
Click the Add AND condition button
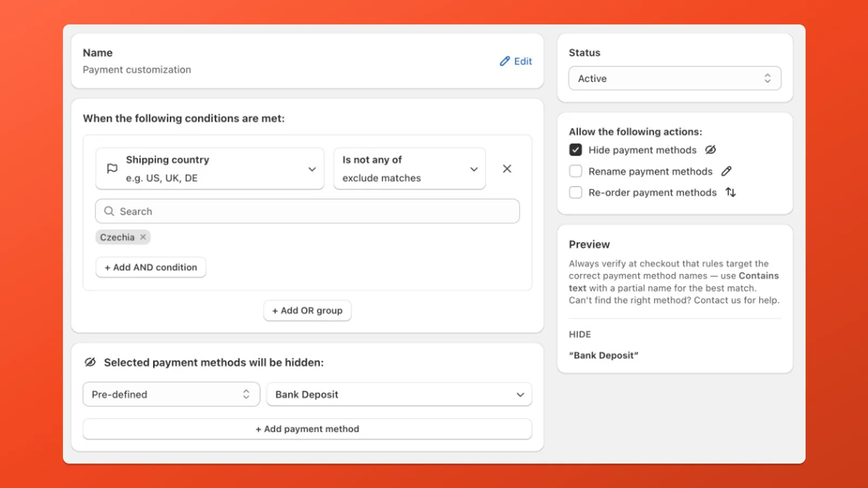[x=151, y=267]
